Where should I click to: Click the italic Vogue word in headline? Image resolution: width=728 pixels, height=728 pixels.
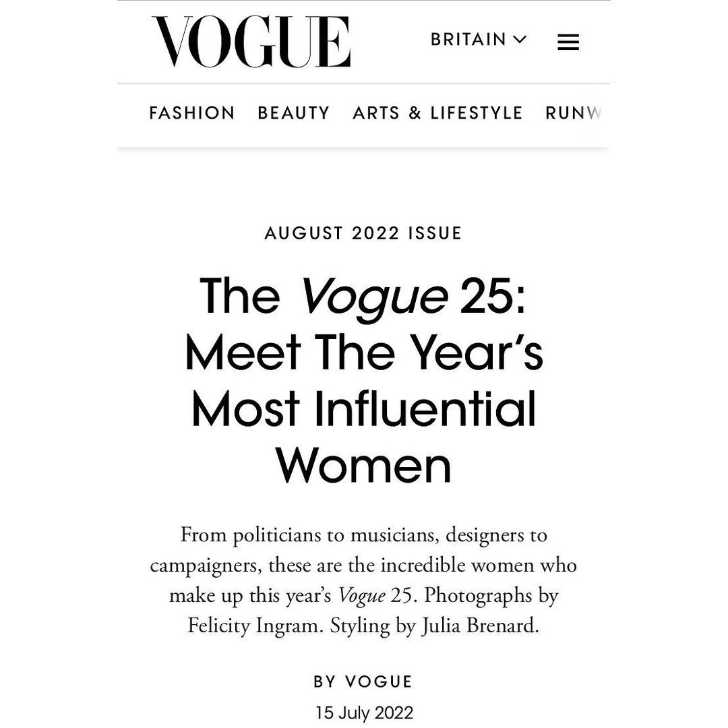373,297
